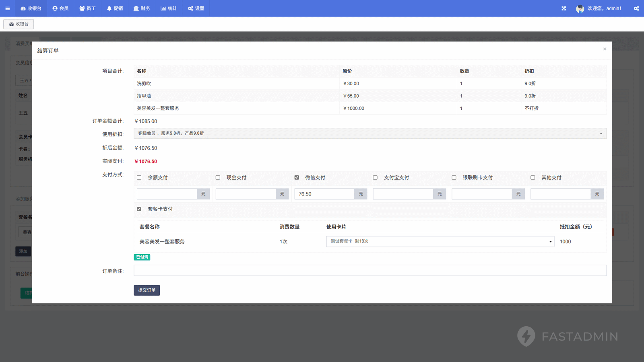Toggle the 套餐卡支付 checkbox
Image resolution: width=644 pixels, height=362 pixels.
tap(139, 209)
